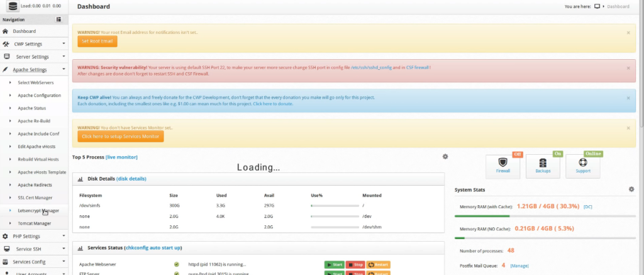The image size is (644, 275).
Task: Open Edit Apache vHosts menu item
Action: pyautogui.click(x=36, y=147)
